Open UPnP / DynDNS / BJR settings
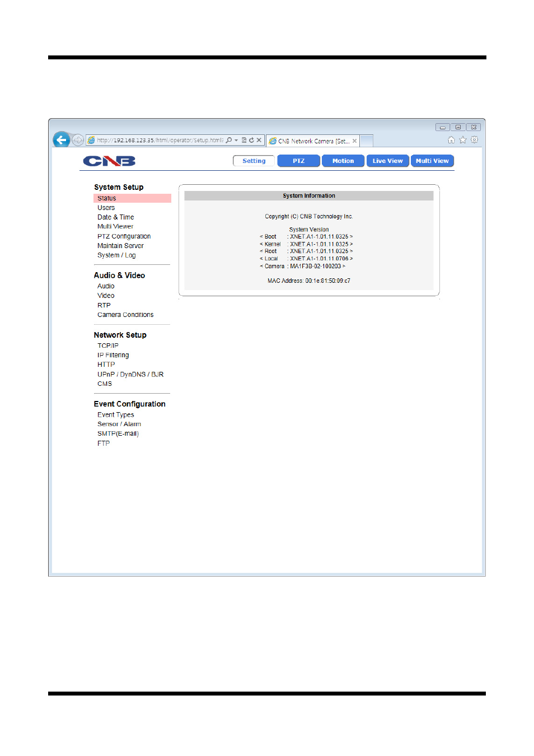This screenshot has height=756, width=534. click(130, 374)
